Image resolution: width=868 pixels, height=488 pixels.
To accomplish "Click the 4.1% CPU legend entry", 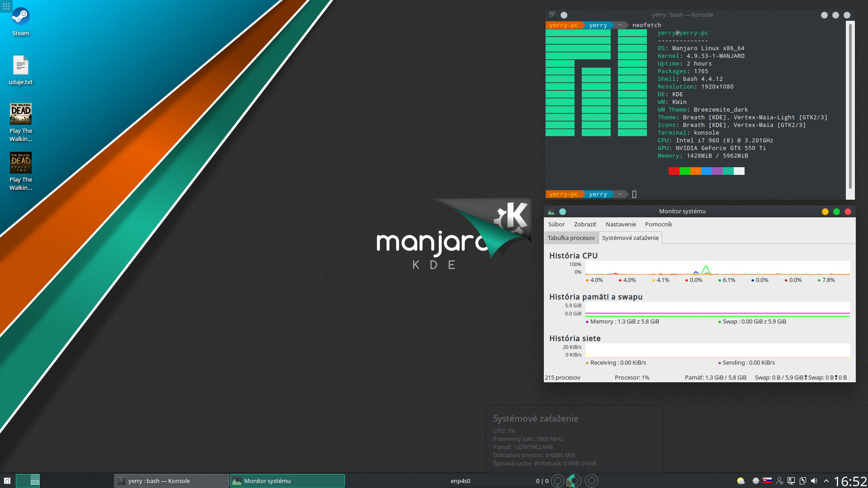I will point(660,280).
